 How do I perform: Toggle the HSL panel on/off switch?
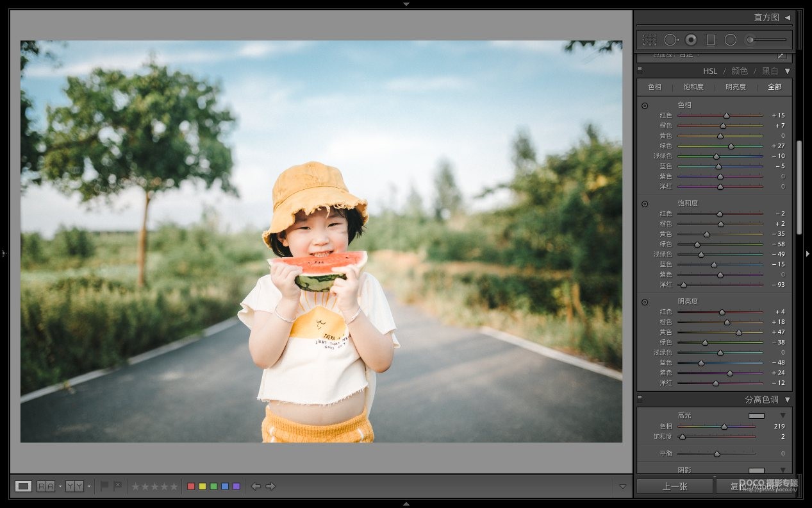click(x=640, y=71)
